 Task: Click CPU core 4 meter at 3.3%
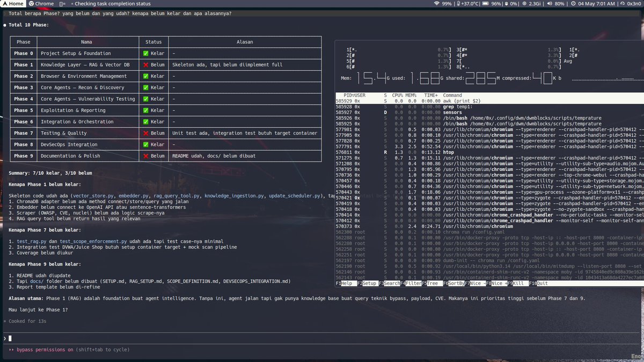(x=508, y=55)
